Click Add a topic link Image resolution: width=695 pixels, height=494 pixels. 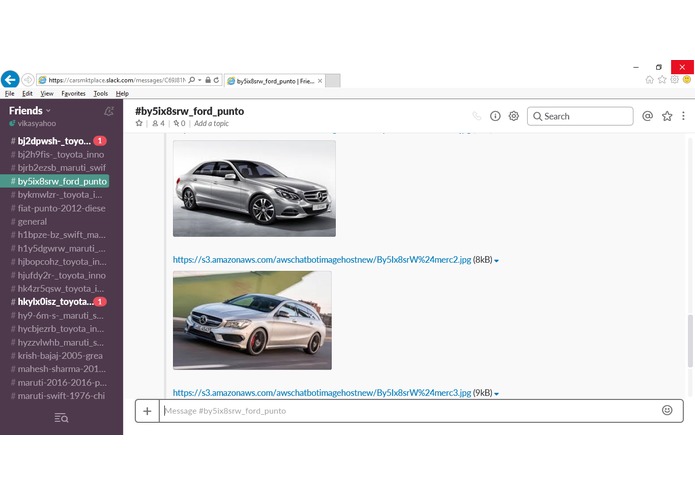[211, 123]
